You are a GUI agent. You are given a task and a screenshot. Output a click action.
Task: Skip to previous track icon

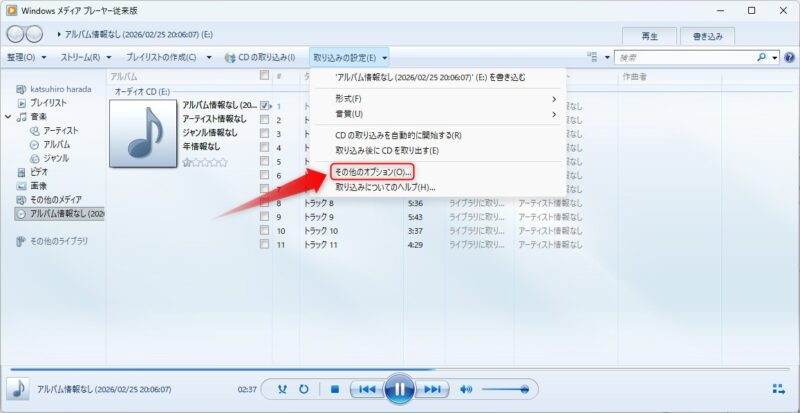[x=366, y=389]
